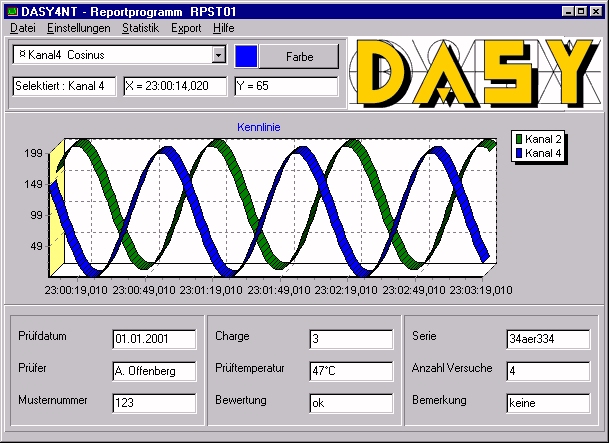Click the X = 23:00:14,020 field
The image size is (609, 443).
175,86
